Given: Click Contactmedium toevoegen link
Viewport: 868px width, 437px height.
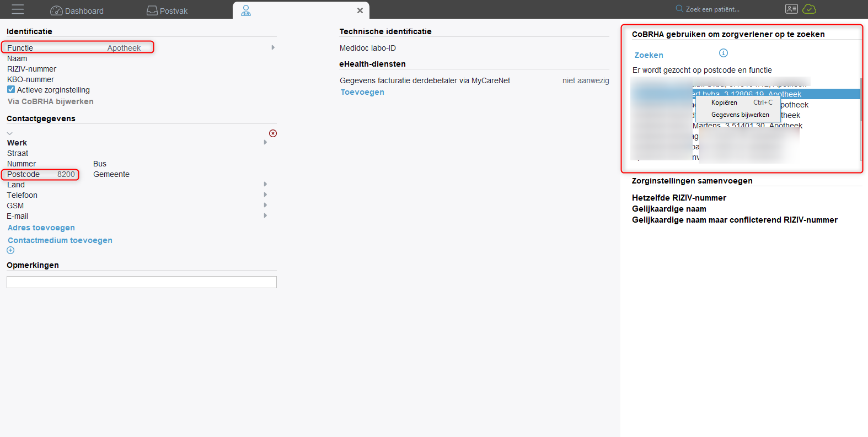Looking at the screenshot, I should (60, 240).
